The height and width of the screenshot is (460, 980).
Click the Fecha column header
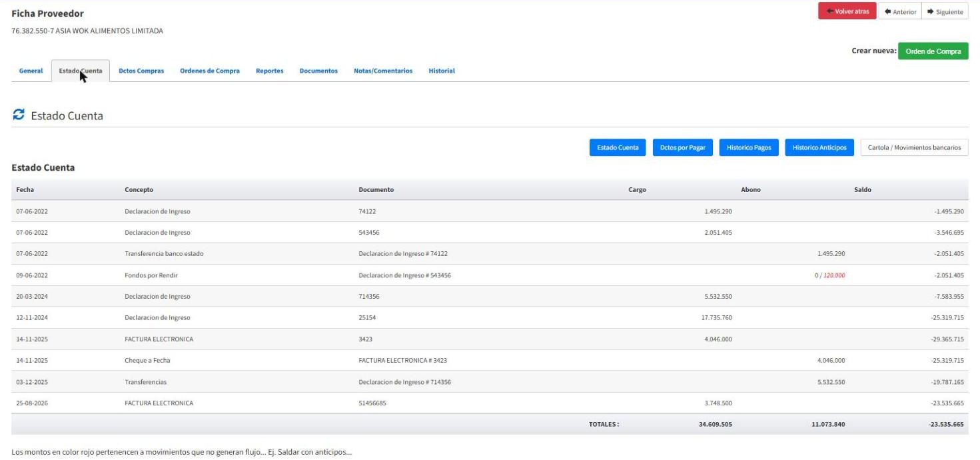[25, 190]
